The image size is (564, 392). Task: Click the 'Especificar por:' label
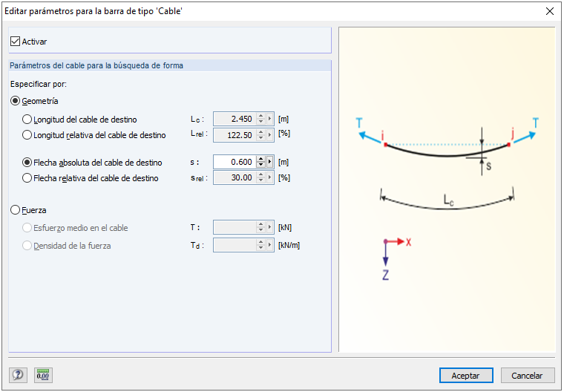[39, 84]
